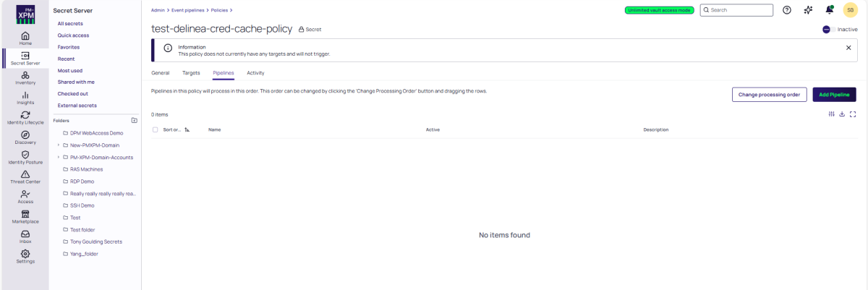Click the Add Pipeline button
Screen dimensions: 868x290
tap(834, 95)
